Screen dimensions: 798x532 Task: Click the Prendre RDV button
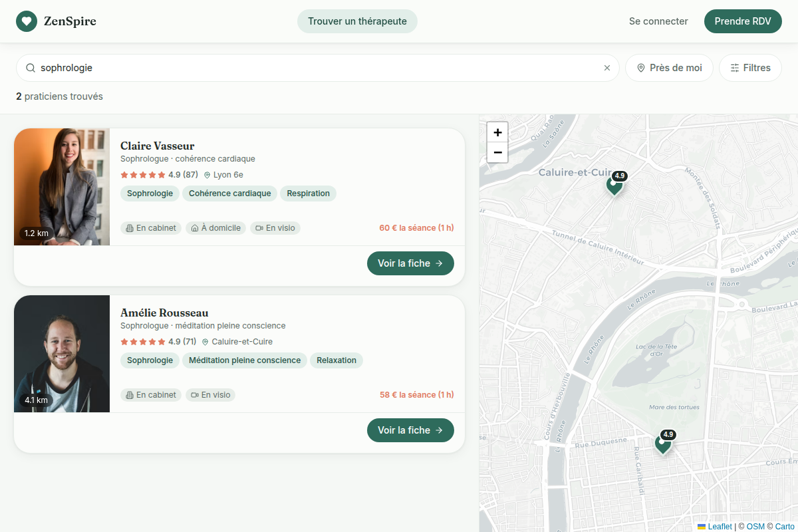click(x=743, y=21)
